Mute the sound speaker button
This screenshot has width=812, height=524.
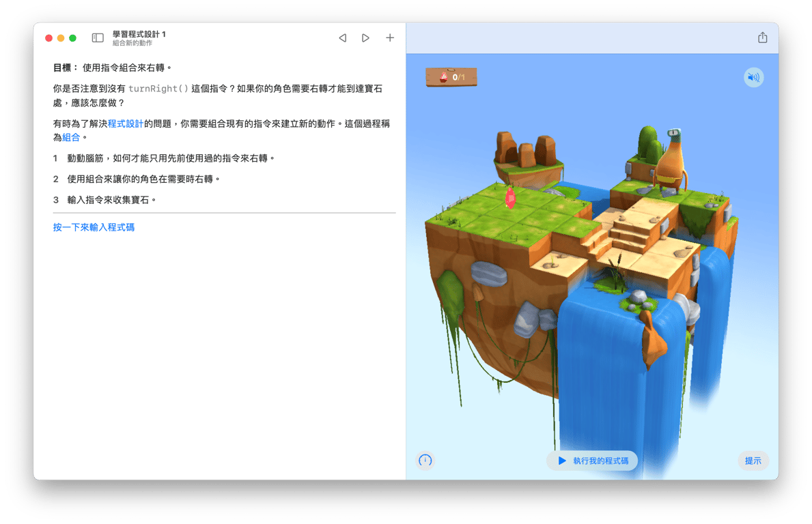pyautogui.click(x=753, y=78)
